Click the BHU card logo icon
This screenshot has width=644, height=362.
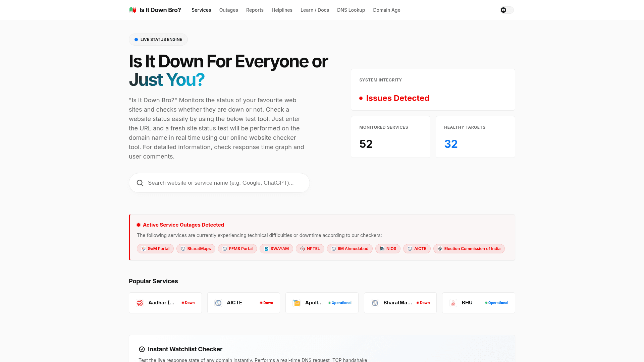(453, 303)
